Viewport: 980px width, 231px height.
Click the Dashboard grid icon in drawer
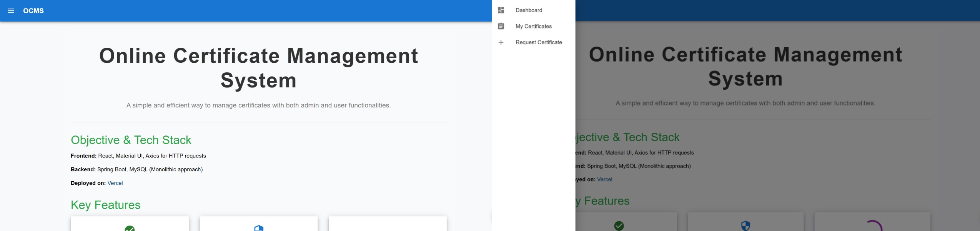point(501,10)
